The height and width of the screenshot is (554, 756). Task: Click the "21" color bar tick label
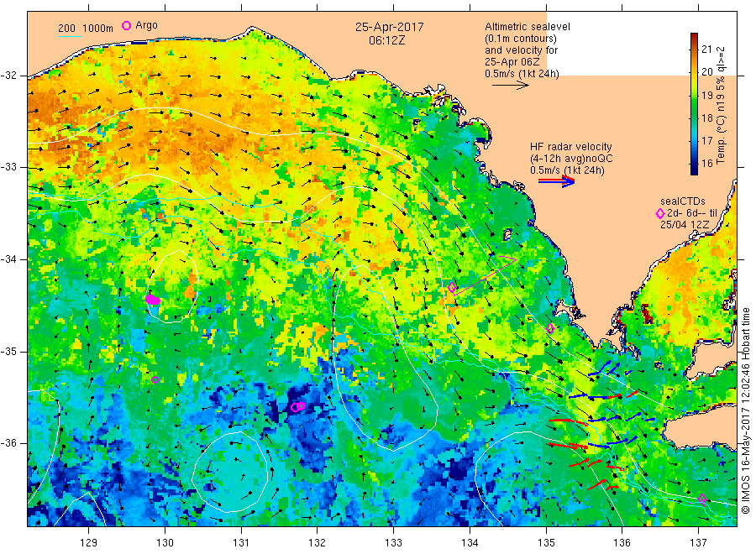[706, 49]
